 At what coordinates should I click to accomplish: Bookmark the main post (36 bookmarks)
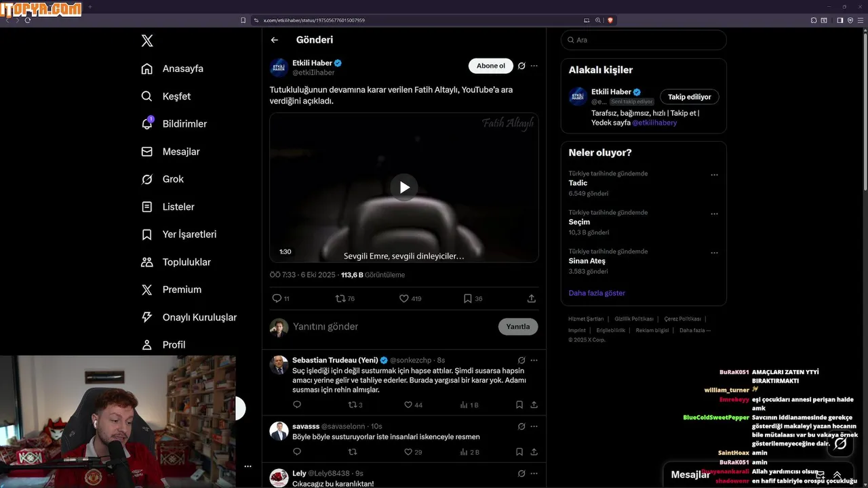[467, 298]
